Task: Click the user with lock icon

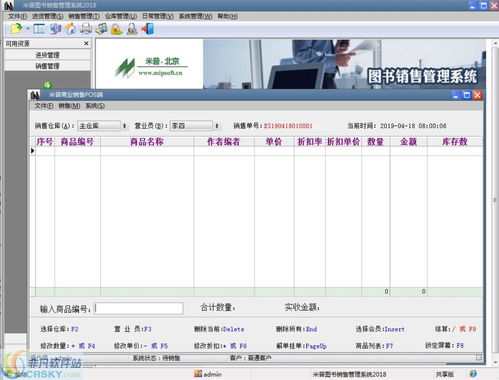Action: coord(132,29)
